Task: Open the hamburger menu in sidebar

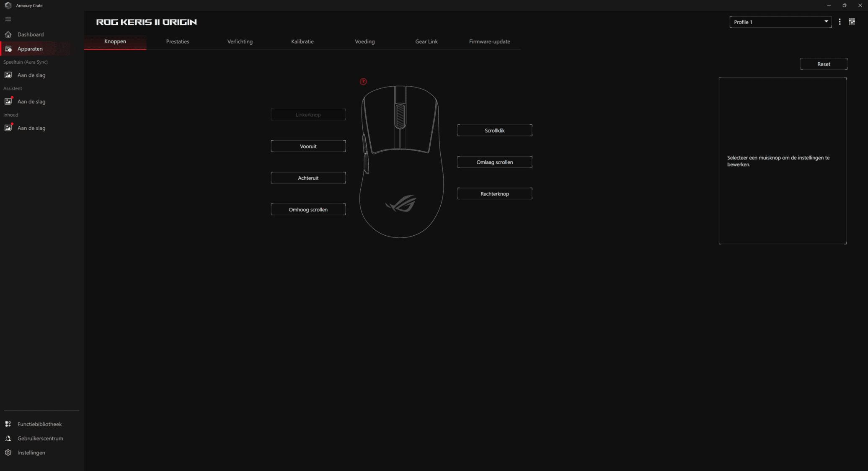Action: point(8,19)
